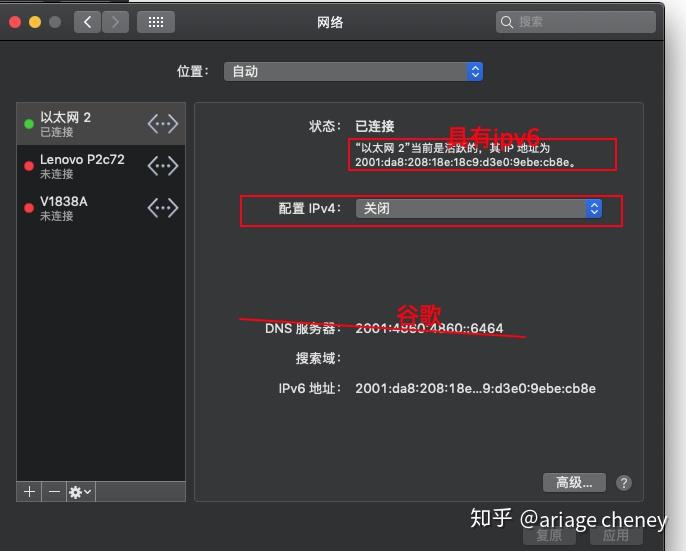Add a network service with plus
The height and width of the screenshot is (551, 686).
29,491
